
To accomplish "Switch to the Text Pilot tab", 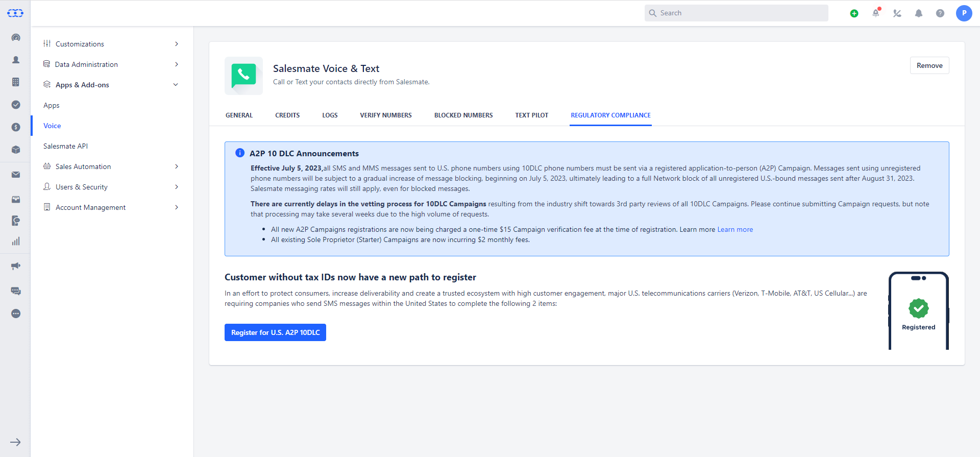I will [532, 115].
